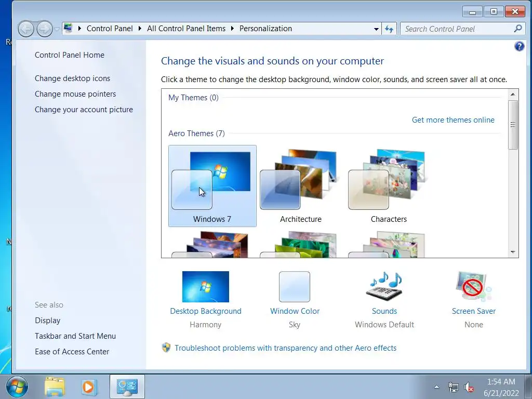The height and width of the screenshot is (399, 532).
Task: Select the Personalization breadcrumb
Action: click(x=265, y=29)
